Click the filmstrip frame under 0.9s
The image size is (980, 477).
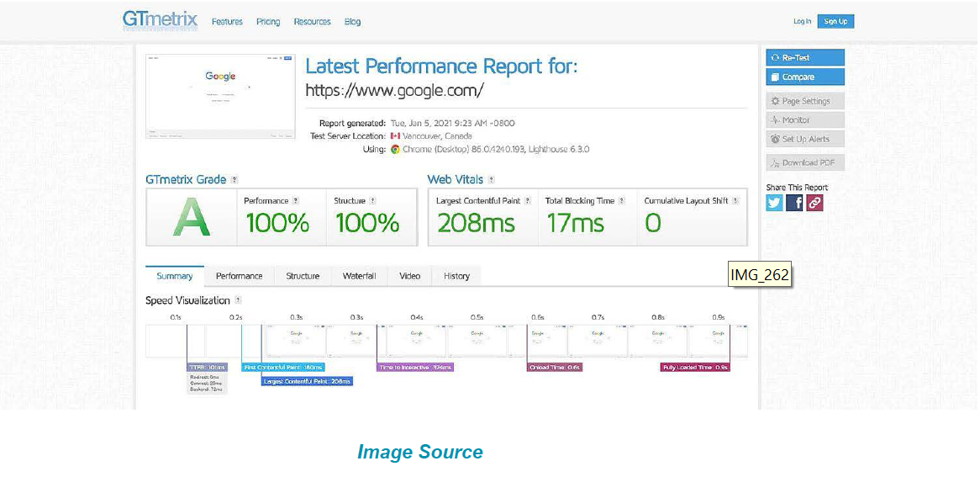[x=718, y=342]
